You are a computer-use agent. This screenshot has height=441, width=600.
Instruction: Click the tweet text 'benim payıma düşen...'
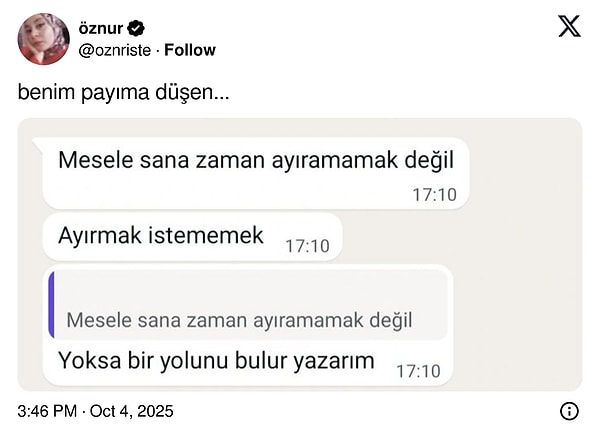123,93
